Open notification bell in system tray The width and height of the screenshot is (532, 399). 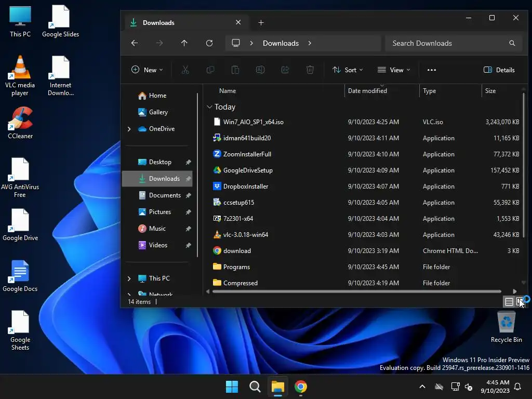(518, 387)
